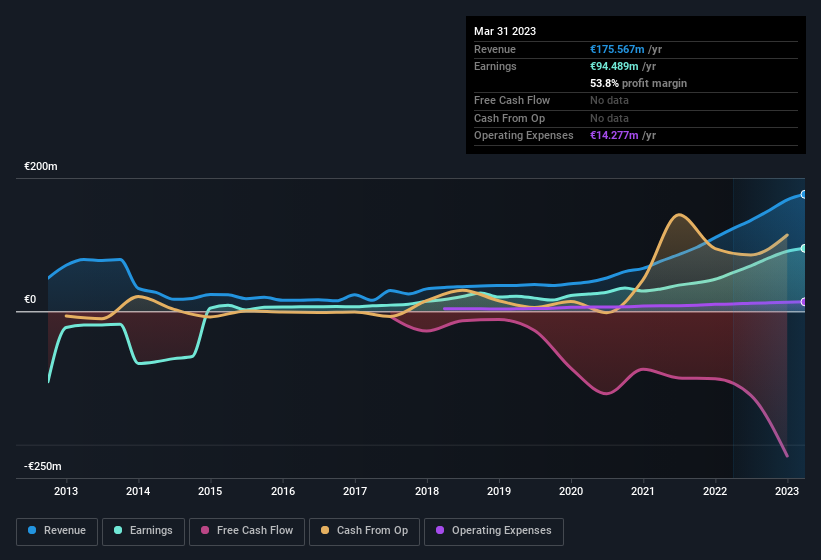The width and height of the screenshot is (821, 560).
Task: Click the 2018 x-axis year label
Action: 427,491
